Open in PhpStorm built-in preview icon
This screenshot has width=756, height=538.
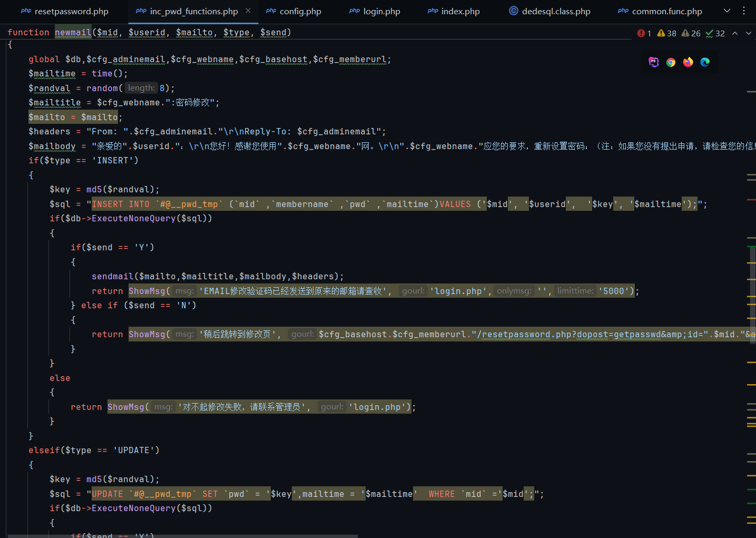tap(654, 62)
